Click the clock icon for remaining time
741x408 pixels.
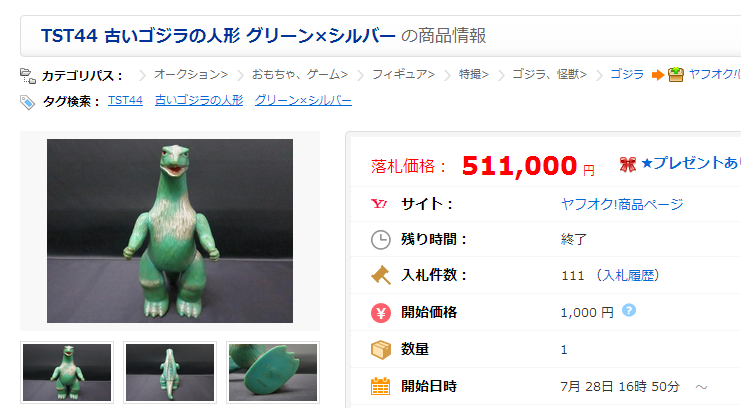[380, 240]
